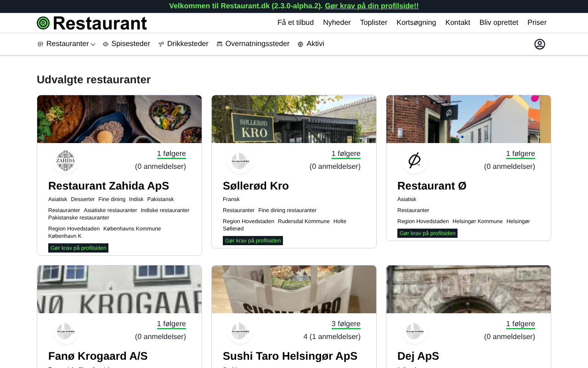Open 'Fine dining restauranter' category link
Screen dimensions: 588x368
pos(288,210)
